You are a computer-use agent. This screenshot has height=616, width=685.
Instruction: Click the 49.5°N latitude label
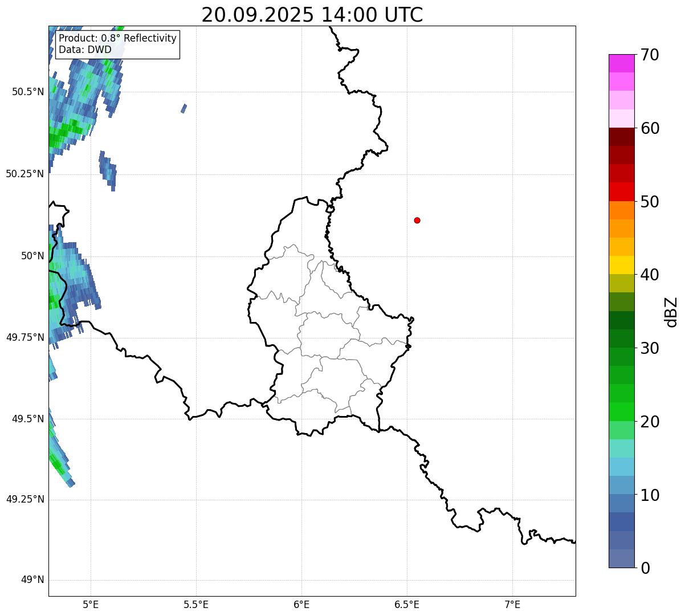coord(28,419)
